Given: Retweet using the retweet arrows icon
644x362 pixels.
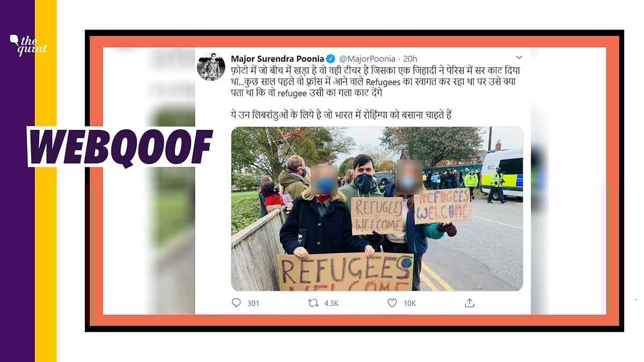Looking at the screenshot, I should (x=313, y=303).
